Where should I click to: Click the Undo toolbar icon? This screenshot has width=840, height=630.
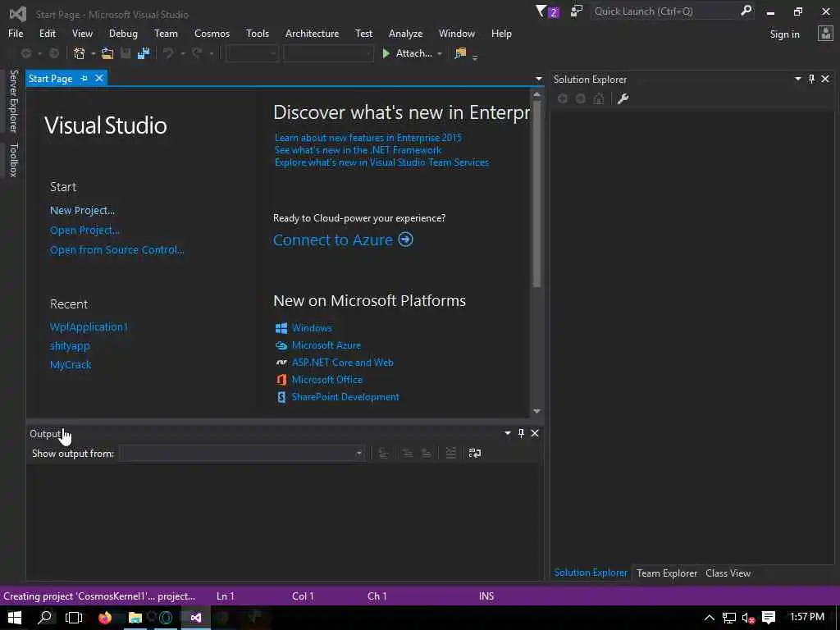pyautogui.click(x=168, y=53)
